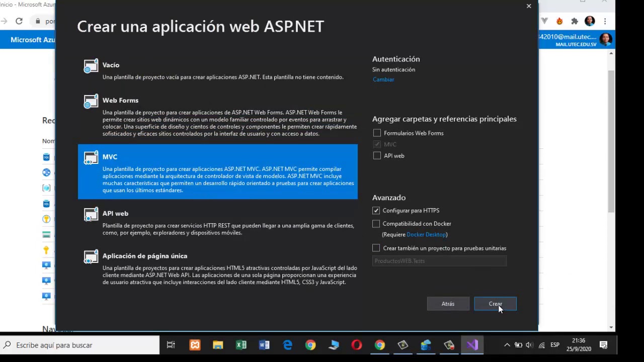Uncheck Configurar para HTTPS
Image resolution: width=644 pixels, height=362 pixels.
click(376, 211)
